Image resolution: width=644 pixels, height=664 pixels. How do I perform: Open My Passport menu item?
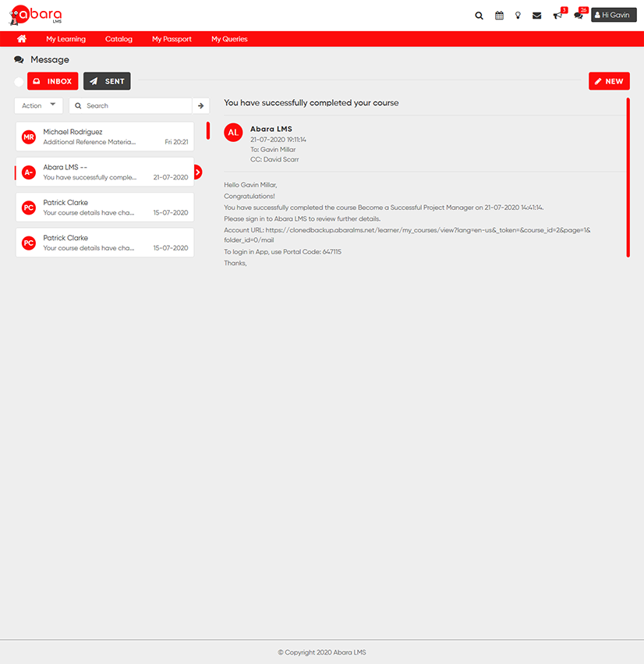point(172,39)
